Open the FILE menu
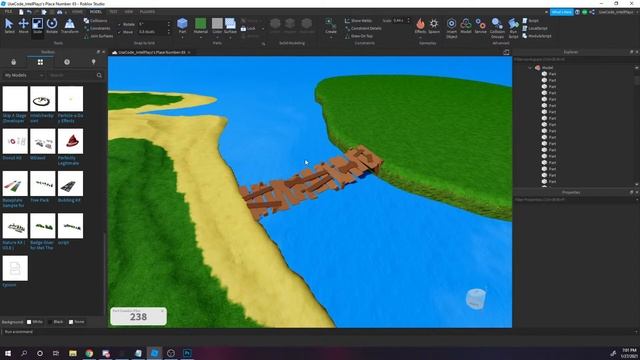The height and width of the screenshot is (360, 640). tap(8, 12)
